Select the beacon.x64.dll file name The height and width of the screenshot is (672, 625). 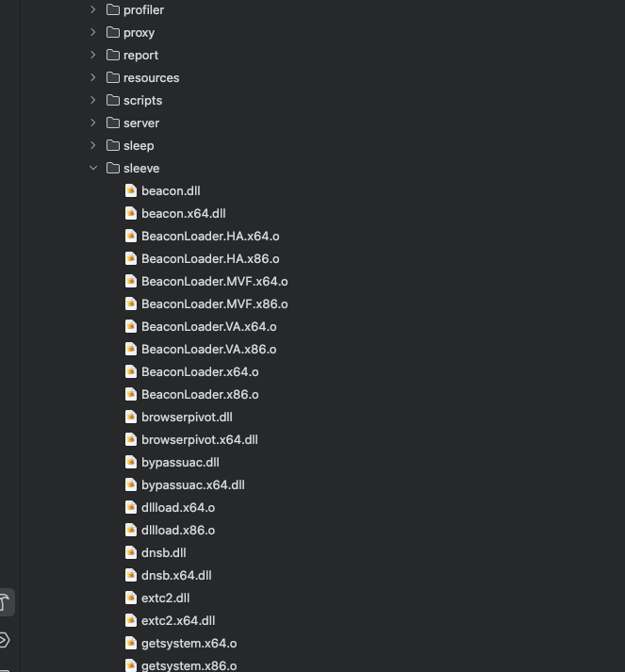click(x=183, y=213)
